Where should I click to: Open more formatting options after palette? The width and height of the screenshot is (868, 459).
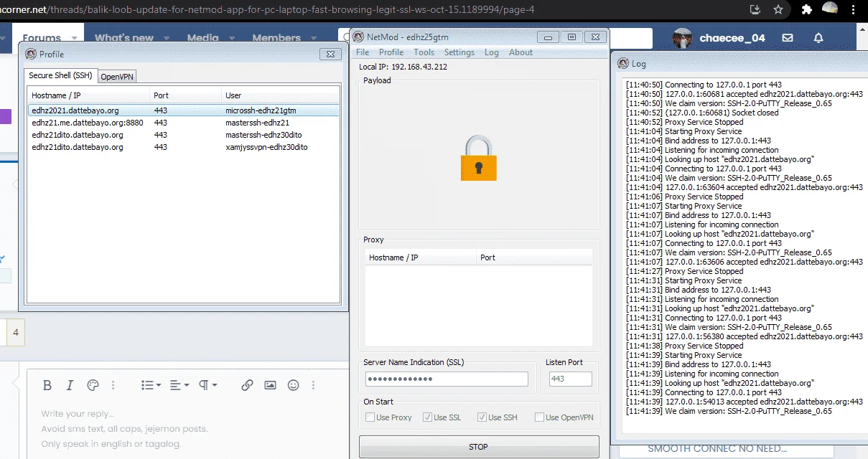pos(113,385)
